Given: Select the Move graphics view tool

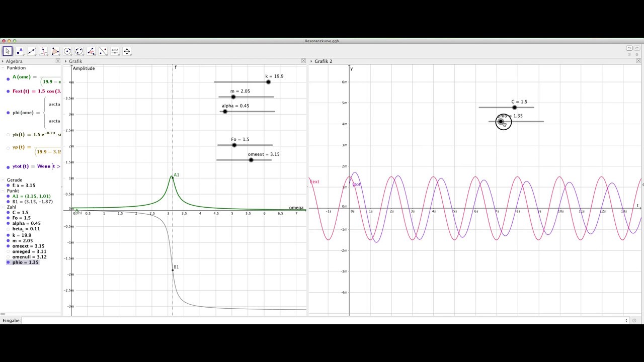Looking at the screenshot, I should coord(127,51).
